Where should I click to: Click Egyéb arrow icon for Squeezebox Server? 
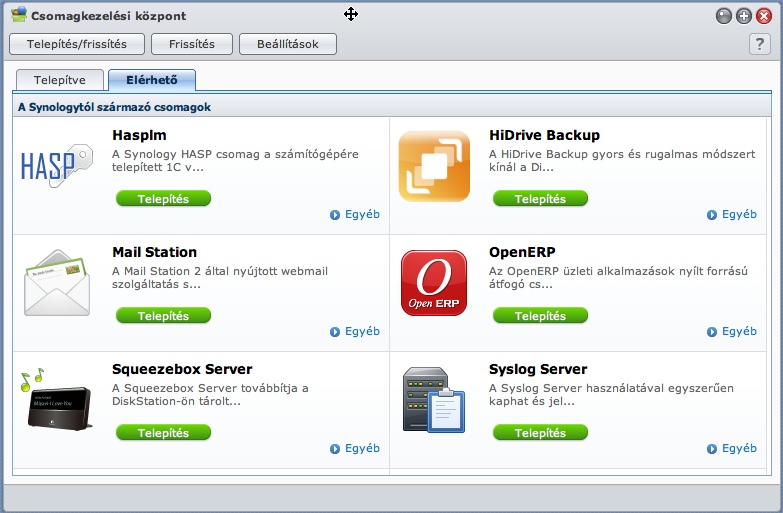pyautogui.click(x=335, y=449)
